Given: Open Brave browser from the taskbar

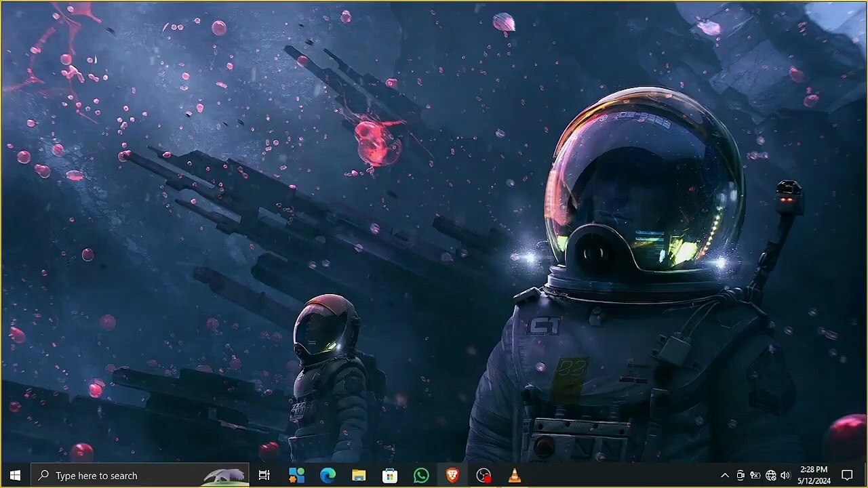Looking at the screenshot, I should [x=452, y=475].
